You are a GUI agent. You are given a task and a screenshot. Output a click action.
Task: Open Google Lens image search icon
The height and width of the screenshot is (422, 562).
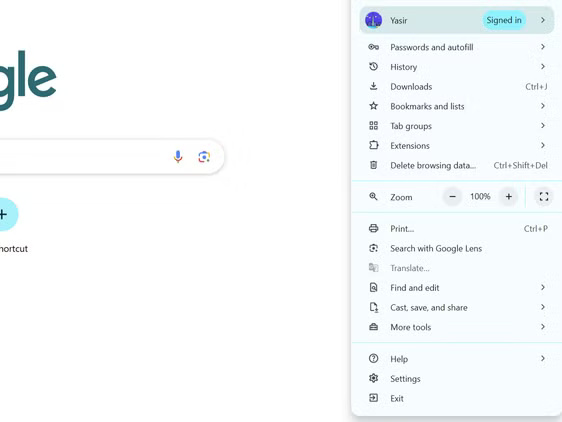pyautogui.click(x=204, y=157)
